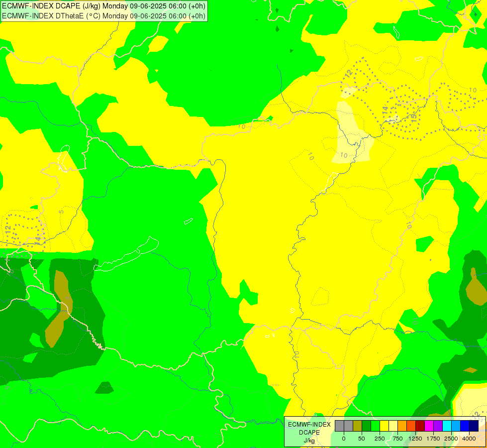Click the 'ECMWF-INDEX' text in the legend box
This screenshot has width=487, height=448.
point(309,425)
